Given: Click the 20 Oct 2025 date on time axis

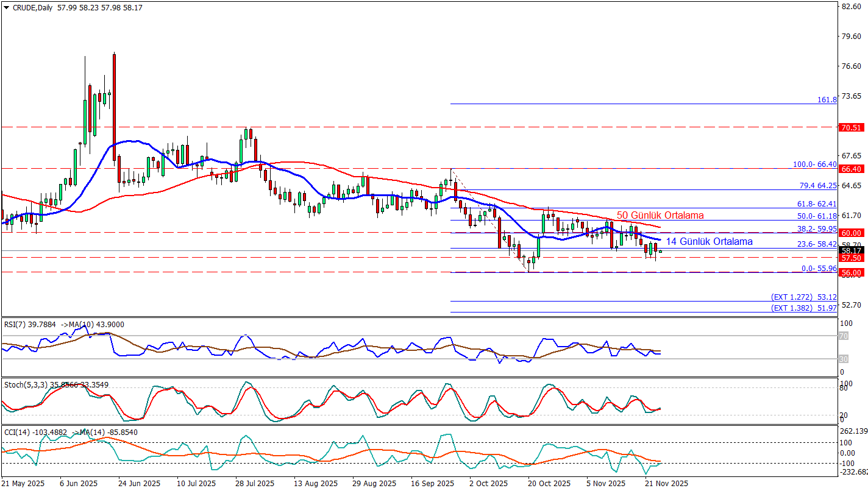Looking at the screenshot, I should click(549, 483).
